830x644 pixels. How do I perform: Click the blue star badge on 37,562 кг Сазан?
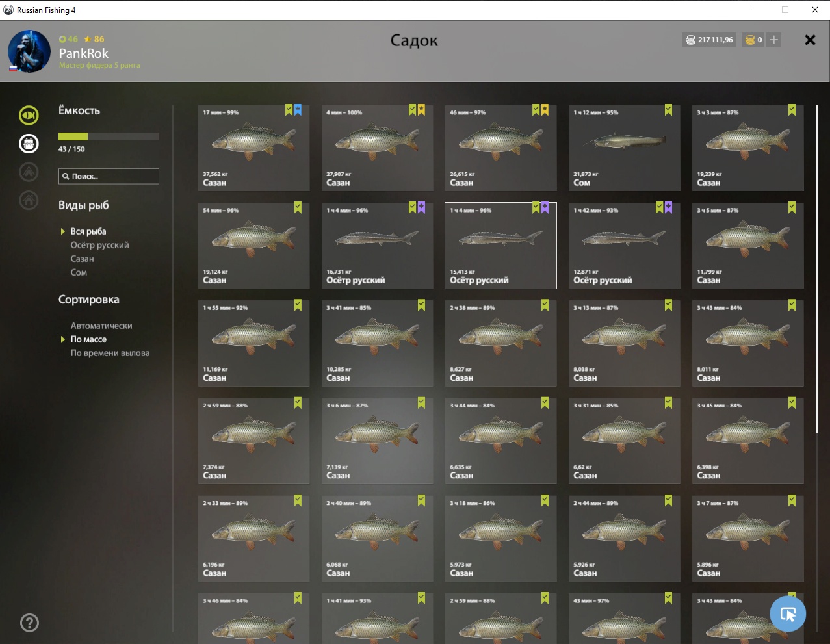tap(298, 110)
